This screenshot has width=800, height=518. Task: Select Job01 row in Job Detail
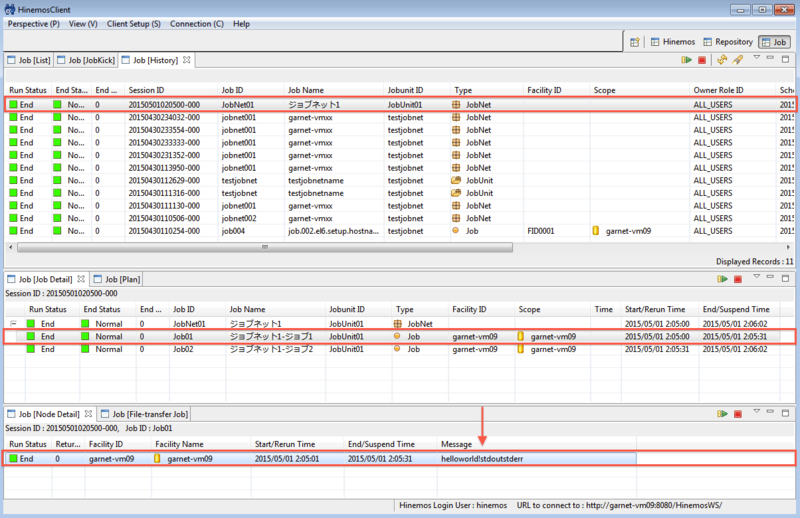pos(400,337)
